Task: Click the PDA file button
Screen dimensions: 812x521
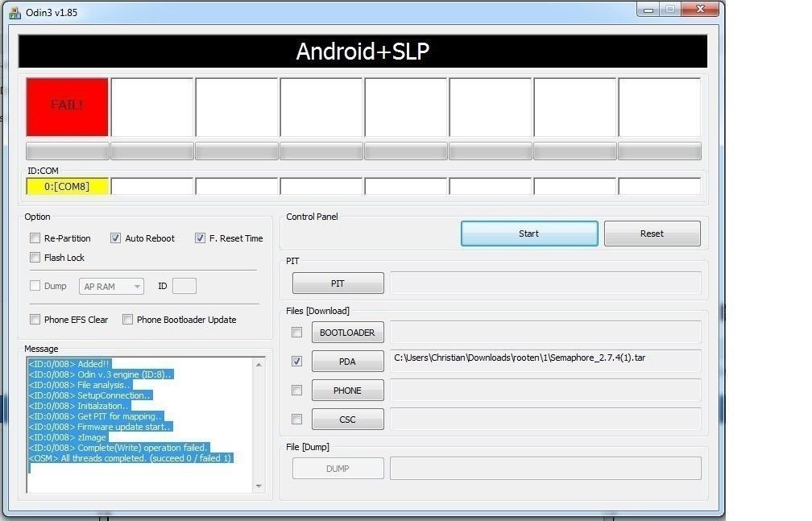Action: [347, 362]
